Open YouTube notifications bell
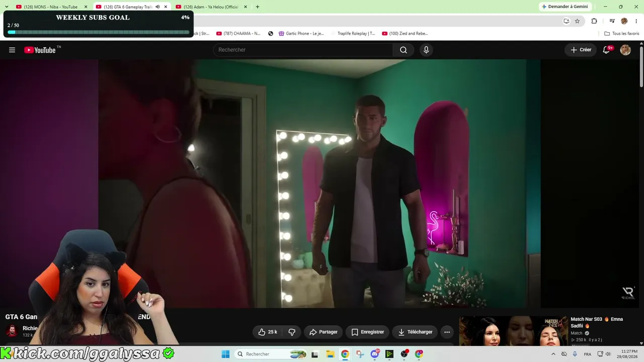The height and width of the screenshot is (362, 644). click(x=607, y=50)
